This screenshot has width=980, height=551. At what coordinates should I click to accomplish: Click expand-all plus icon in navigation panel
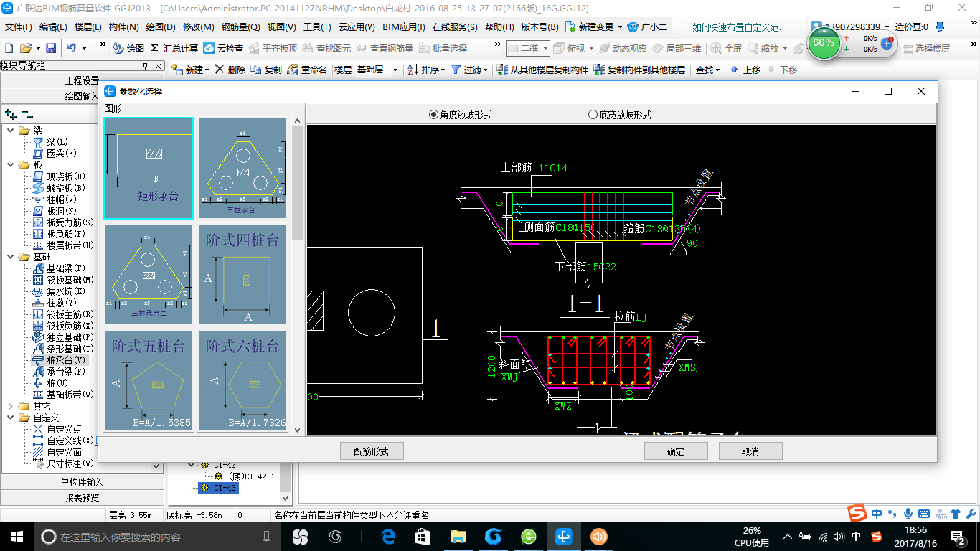coord(10,113)
